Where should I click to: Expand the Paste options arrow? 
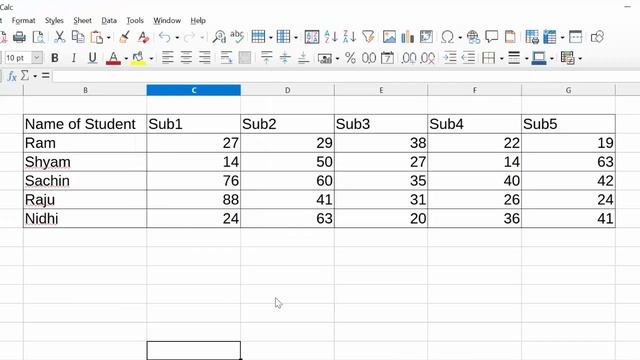coord(109,38)
